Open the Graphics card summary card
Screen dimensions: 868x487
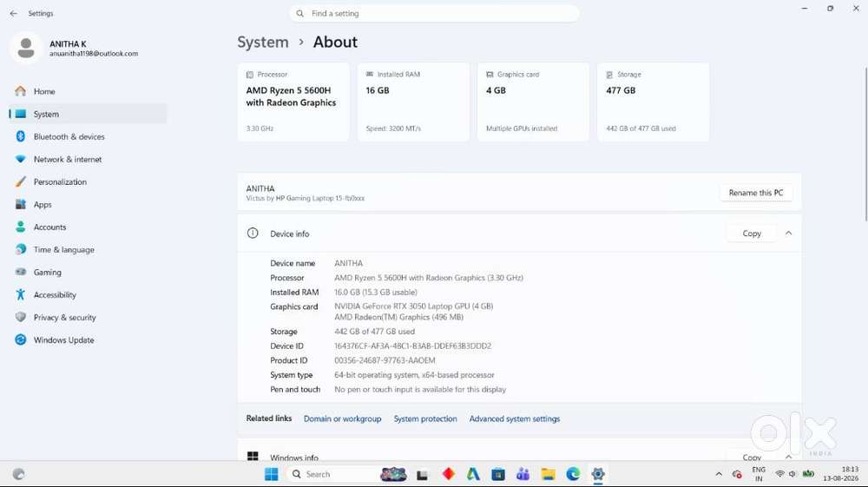tap(534, 102)
